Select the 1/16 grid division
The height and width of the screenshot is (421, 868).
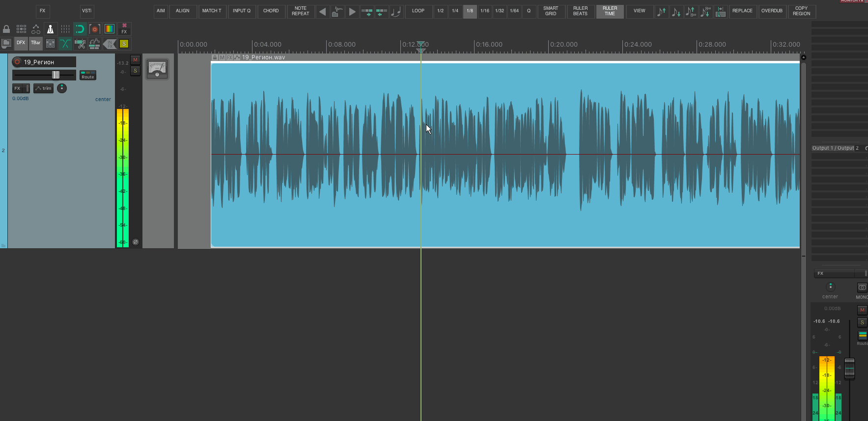pyautogui.click(x=484, y=11)
